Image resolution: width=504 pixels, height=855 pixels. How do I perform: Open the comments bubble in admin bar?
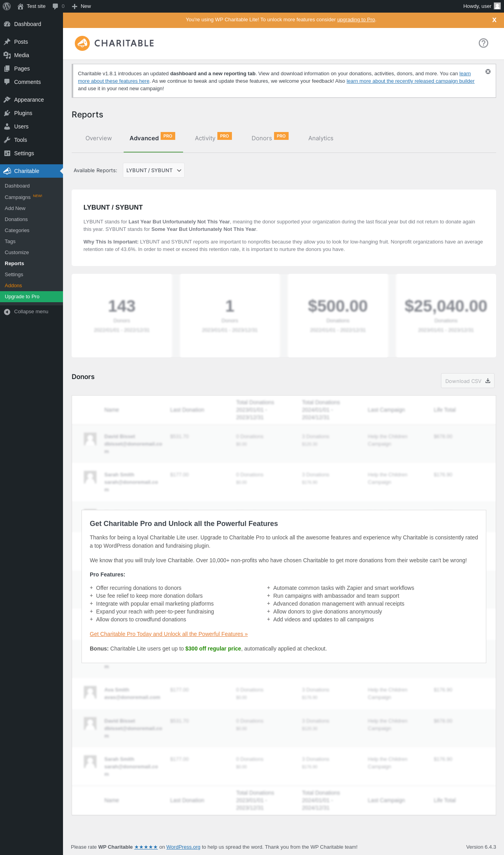[55, 6]
